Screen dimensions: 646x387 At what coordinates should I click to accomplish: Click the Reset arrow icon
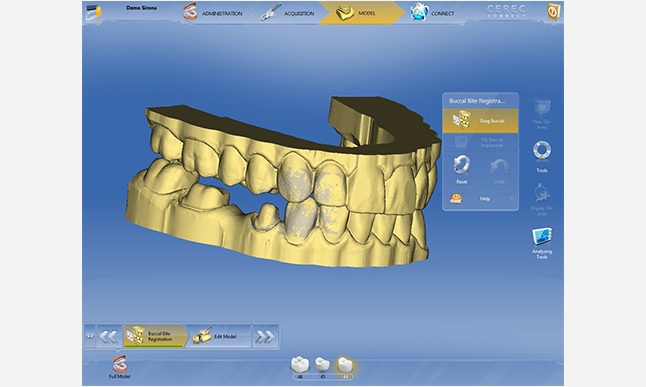[x=462, y=165]
